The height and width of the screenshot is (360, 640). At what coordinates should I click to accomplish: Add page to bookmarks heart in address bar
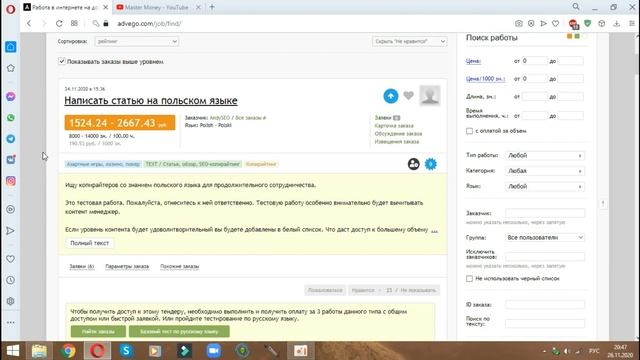pos(556,24)
